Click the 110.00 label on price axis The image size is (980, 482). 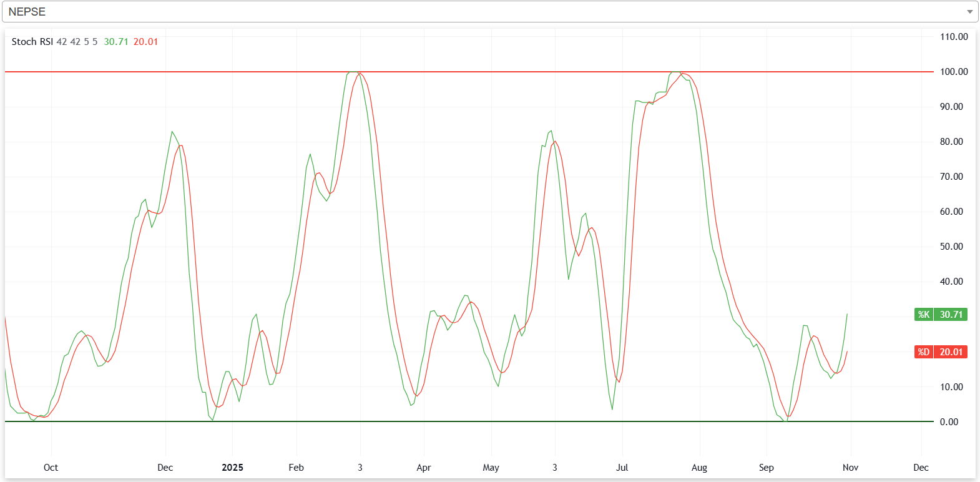[x=953, y=37]
